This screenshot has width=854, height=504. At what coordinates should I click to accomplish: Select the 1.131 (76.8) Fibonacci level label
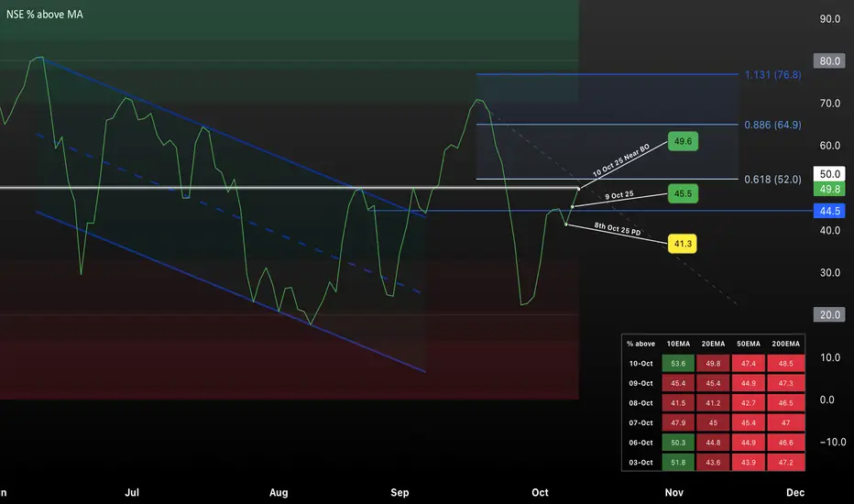772,74
